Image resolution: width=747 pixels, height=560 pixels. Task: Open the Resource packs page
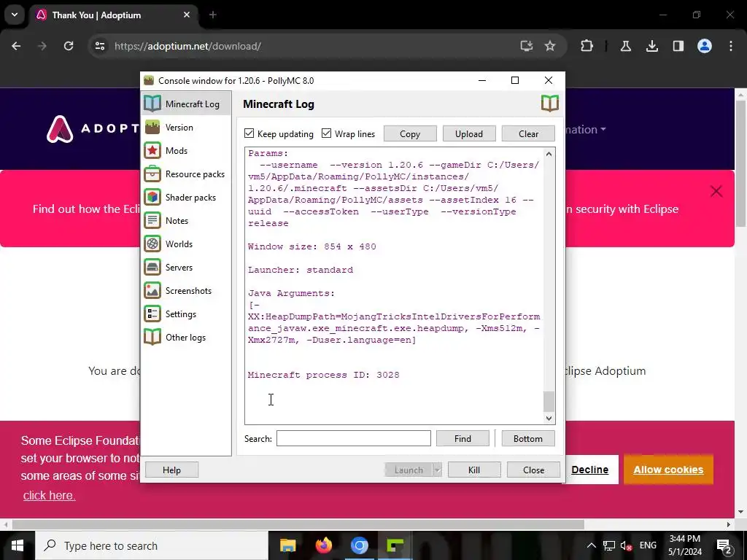(x=186, y=174)
